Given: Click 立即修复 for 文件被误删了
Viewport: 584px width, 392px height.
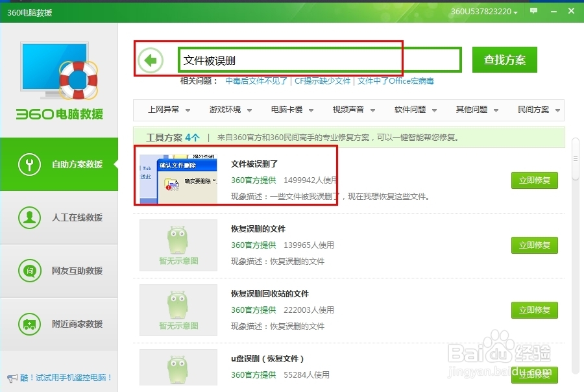Looking at the screenshot, I should pyautogui.click(x=535, y=180).
